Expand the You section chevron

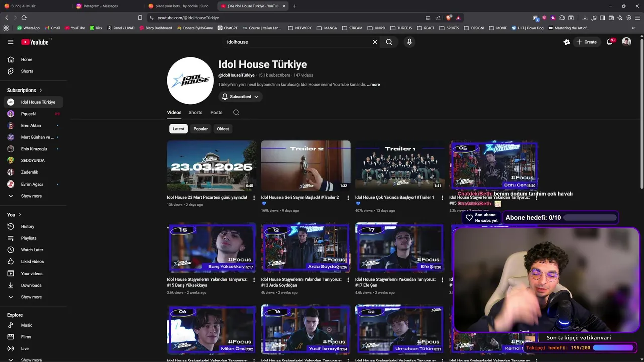pos(20,215)
